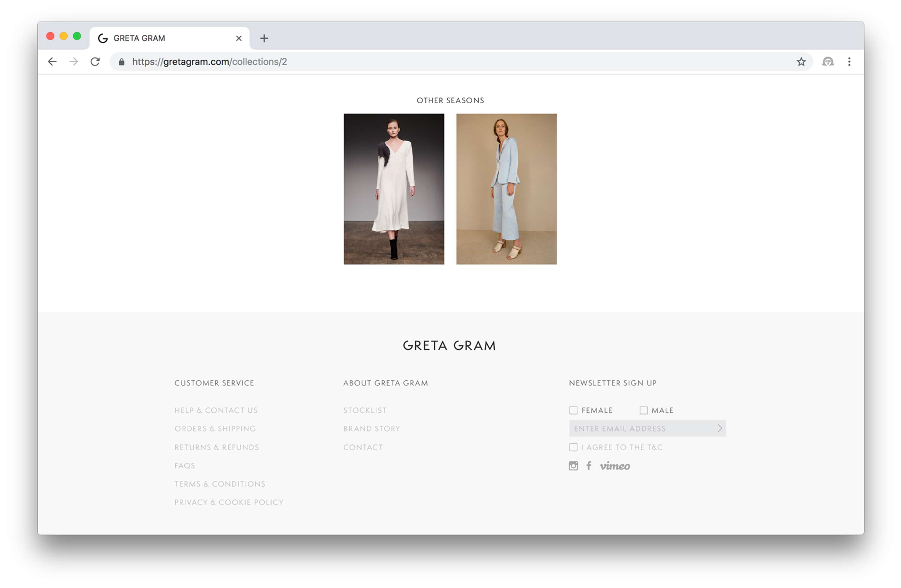Click the green maximize window button
The height and width of the screenshot is (588, 901).
click(77, 36)
